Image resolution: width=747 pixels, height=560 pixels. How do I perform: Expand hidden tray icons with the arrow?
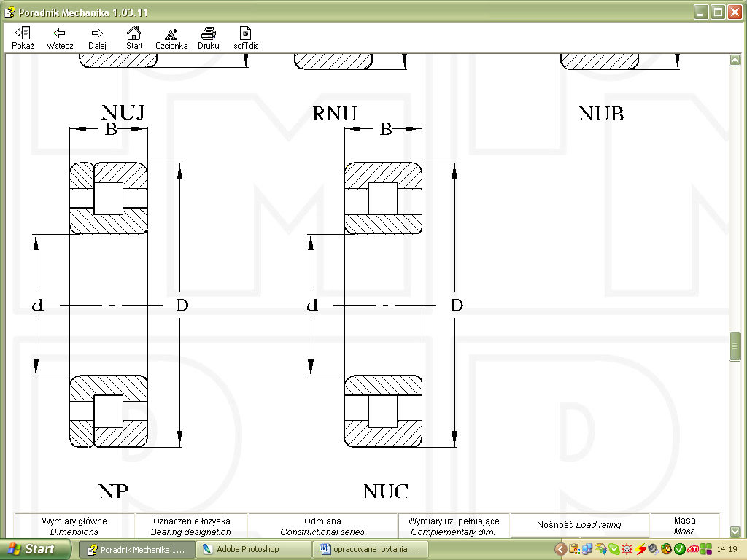pos(560,549)
